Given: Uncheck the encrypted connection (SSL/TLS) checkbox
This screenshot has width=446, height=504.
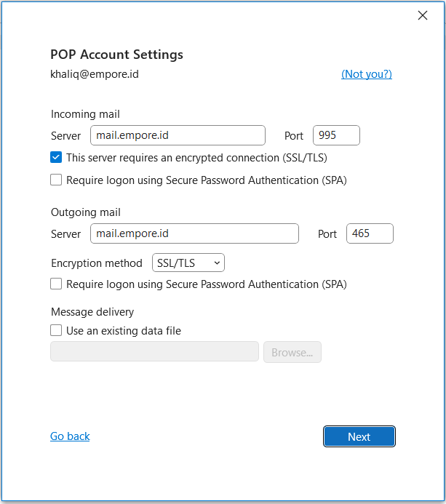Looking at the screenshot, I should (x=56, y=158).
